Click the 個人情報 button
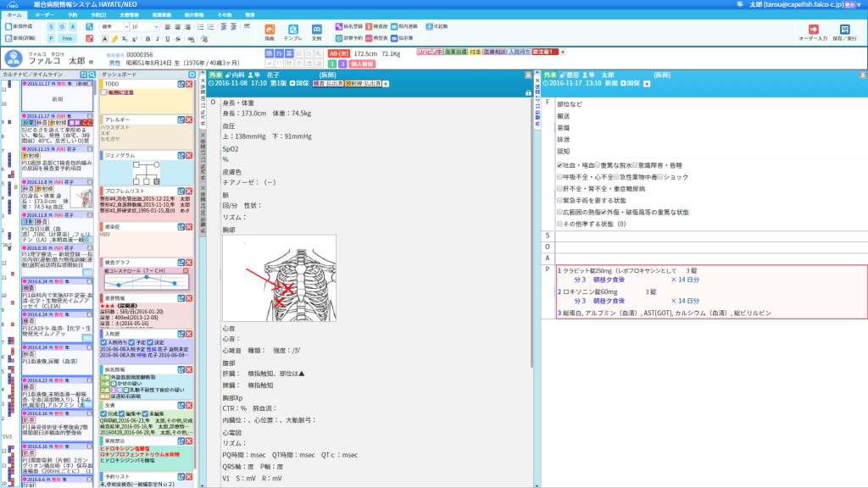Image resolution: width=868 pixels, height=488 pixels. pos(361,64)
